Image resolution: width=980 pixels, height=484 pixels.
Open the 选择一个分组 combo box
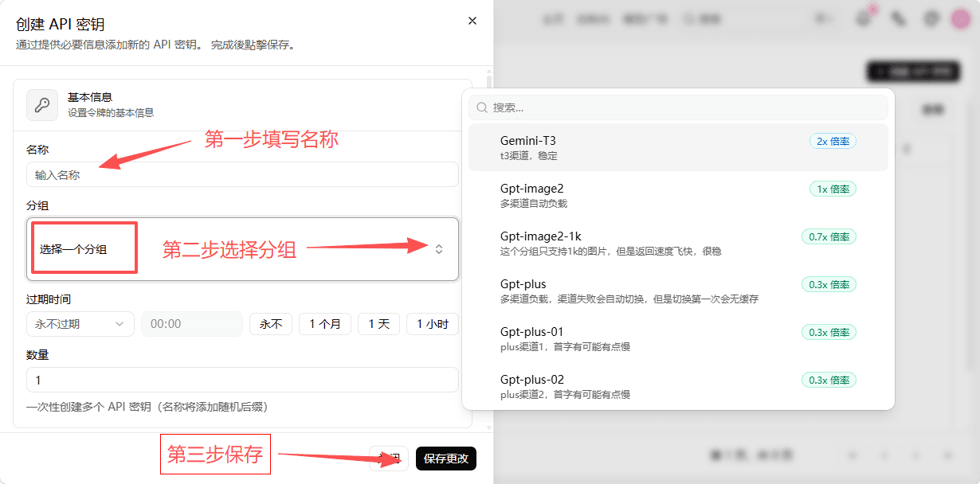coord(242,249)
